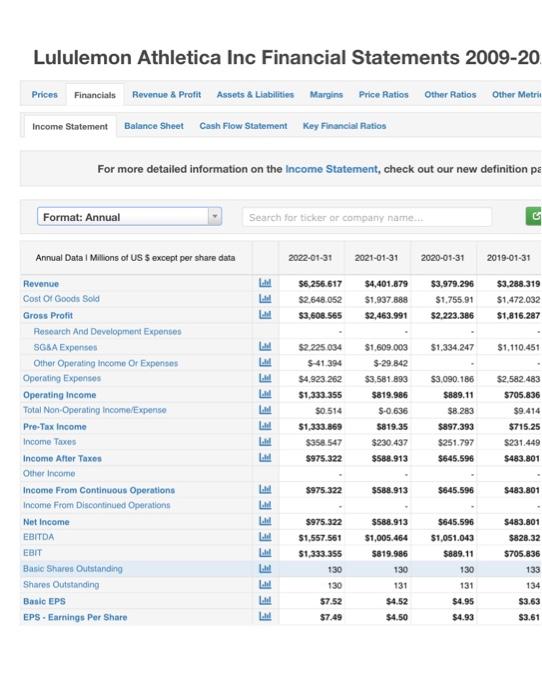542x700 pixels.
Task: Open chart icon for Operating Income row
Action: click(x=265, y=394)
